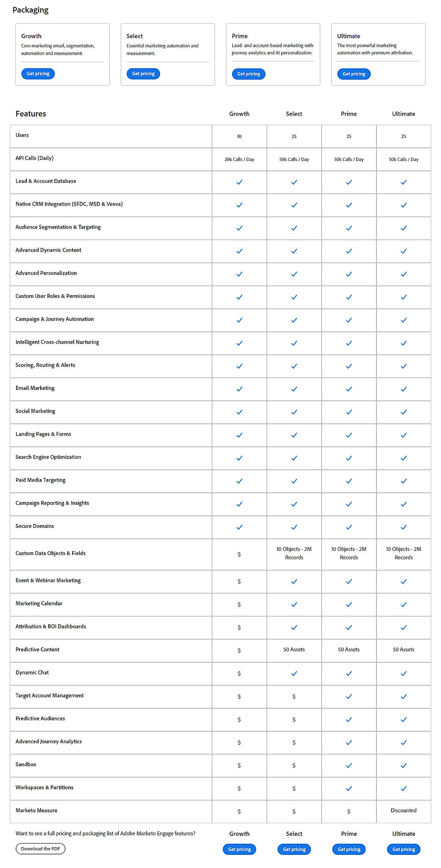Click the Prime dollar icon for Marketo Measure
Viewport: 441px width, 868px height.
point(349,812)
